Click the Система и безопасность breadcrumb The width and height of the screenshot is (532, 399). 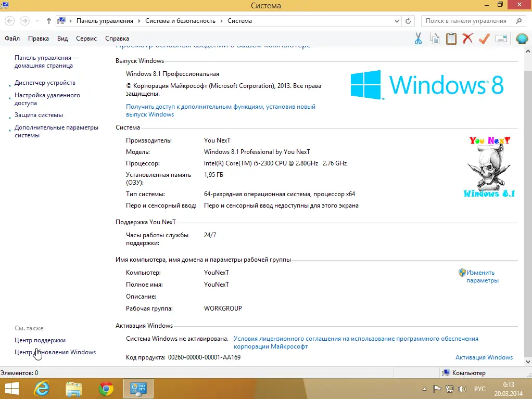point(180,21)
